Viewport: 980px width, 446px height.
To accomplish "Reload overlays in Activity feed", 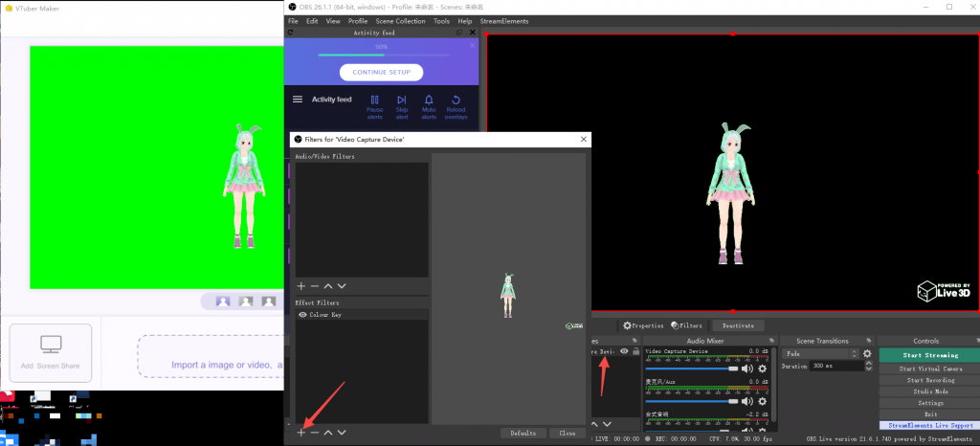I will pyautogui.click(x=456, y=107).
